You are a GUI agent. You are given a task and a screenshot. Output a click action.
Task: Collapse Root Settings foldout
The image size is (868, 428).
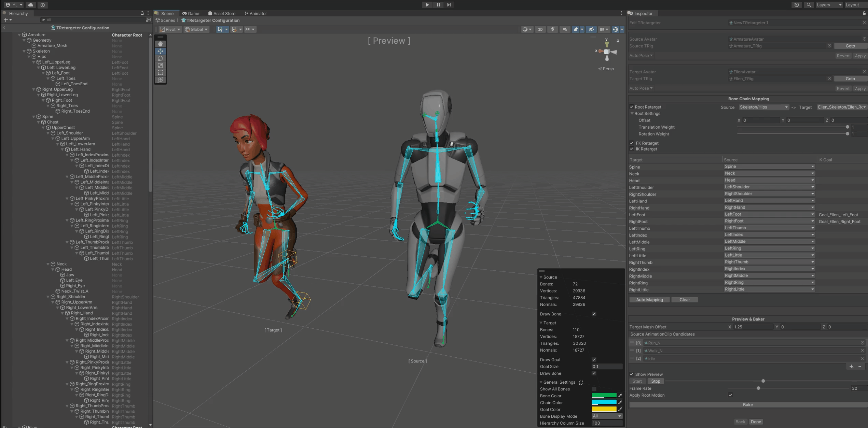(x=632, y=114)
